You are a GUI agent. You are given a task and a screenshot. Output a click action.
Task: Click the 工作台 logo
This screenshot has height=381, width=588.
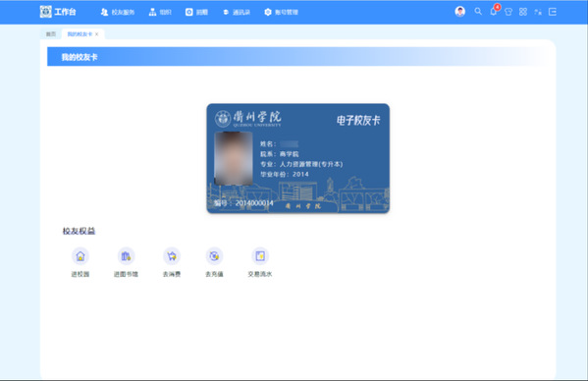(58, 12)
